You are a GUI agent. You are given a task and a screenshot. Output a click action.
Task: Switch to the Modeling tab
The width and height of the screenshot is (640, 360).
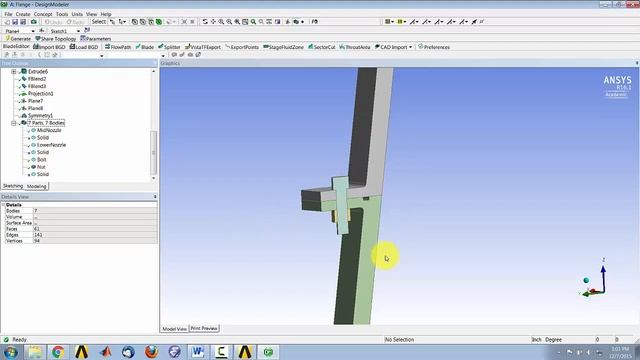[x=36, y=186]
